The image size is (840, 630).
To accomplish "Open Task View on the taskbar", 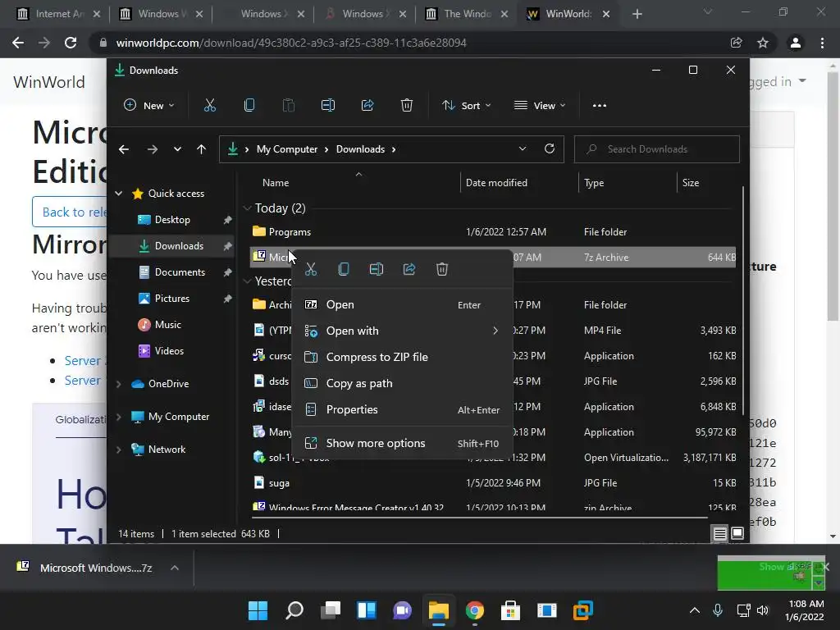I will pyautogui.click(x=331, y=610).
